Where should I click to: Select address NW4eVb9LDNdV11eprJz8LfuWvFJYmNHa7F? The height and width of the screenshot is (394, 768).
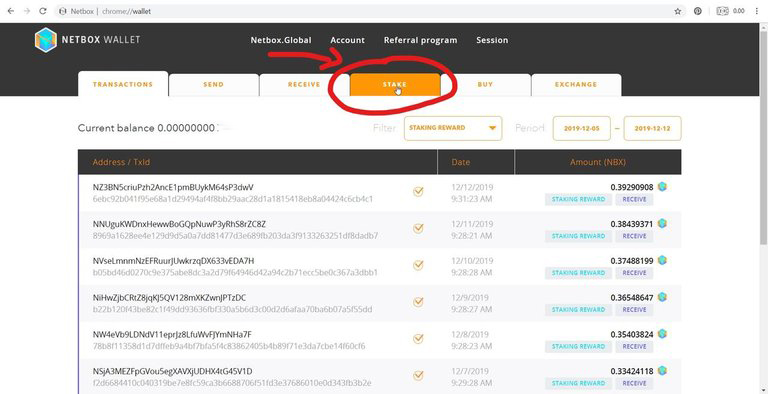point(172,334)
